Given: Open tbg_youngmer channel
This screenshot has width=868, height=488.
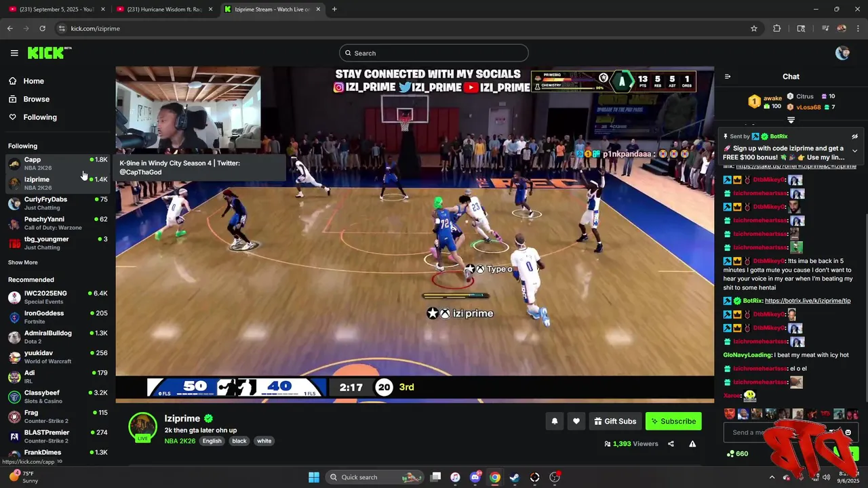Looking at the screenshot, I should pyautogui.click(x=58, y=243).
